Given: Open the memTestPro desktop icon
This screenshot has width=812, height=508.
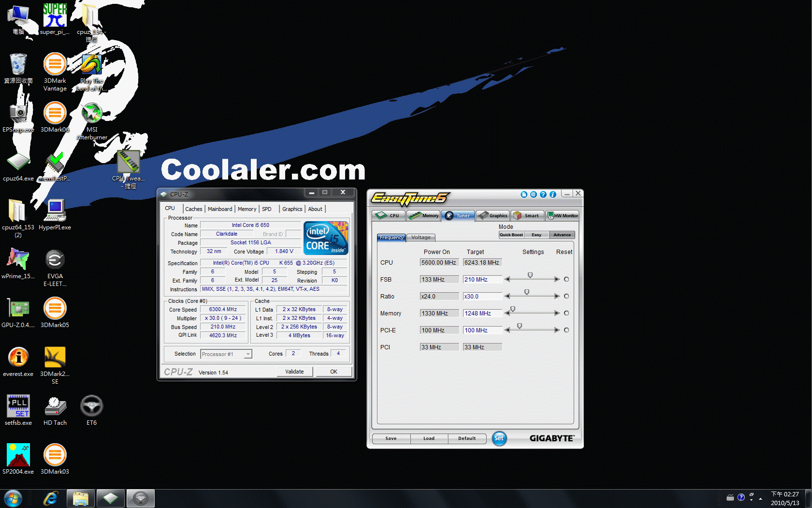Looking at the screenshot, I should [55, 166].
